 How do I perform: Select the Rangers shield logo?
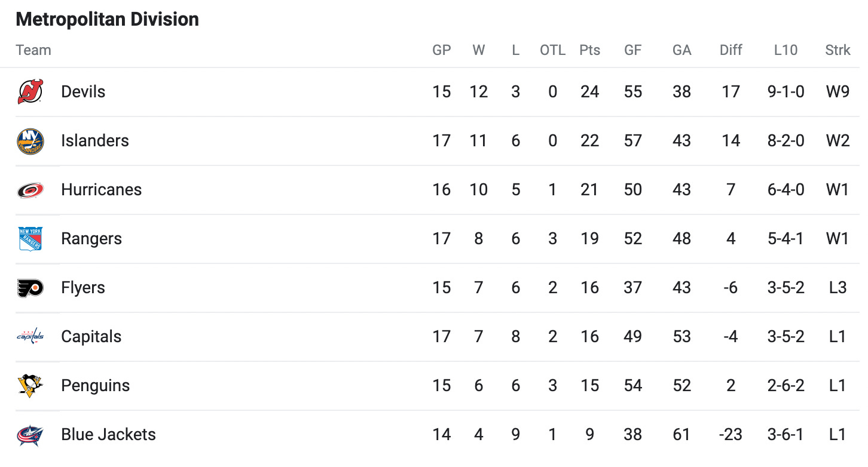tap(30, 239)
